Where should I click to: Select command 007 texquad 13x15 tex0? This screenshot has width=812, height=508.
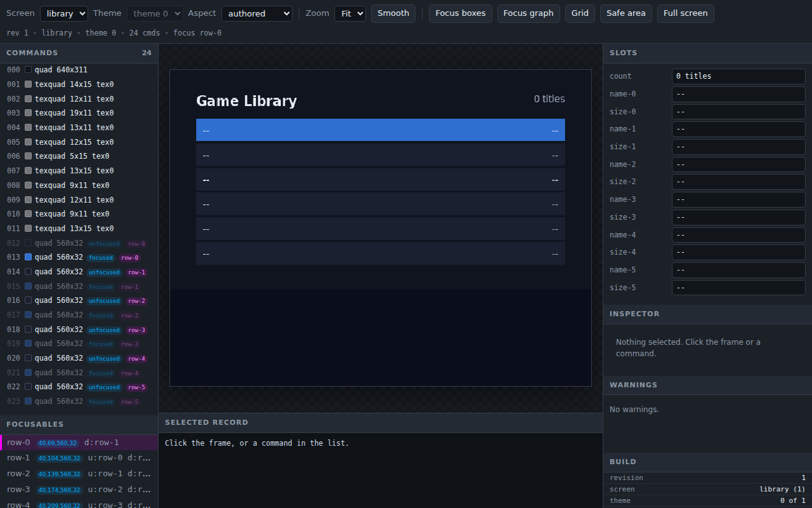click(x=79, y=171)
